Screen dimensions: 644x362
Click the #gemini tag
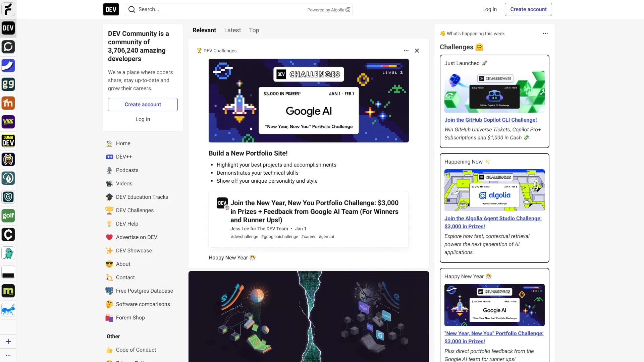coord(326,237)
